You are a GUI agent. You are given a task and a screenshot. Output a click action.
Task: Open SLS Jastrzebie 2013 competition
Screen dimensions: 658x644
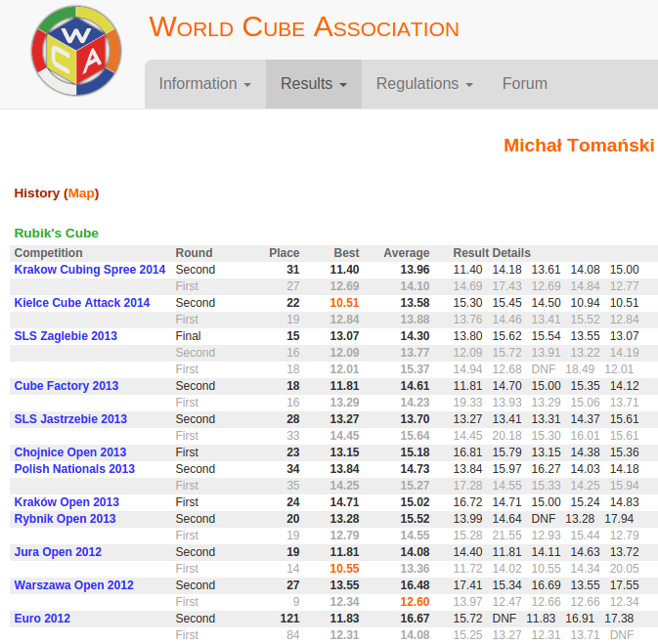[70, 419]
